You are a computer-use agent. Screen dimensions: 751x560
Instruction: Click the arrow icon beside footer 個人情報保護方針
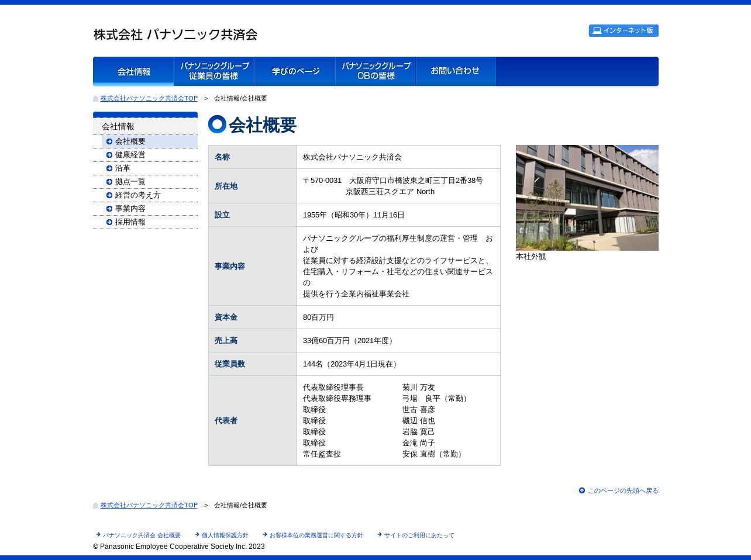pyautogui.click(x=198, y=535)
